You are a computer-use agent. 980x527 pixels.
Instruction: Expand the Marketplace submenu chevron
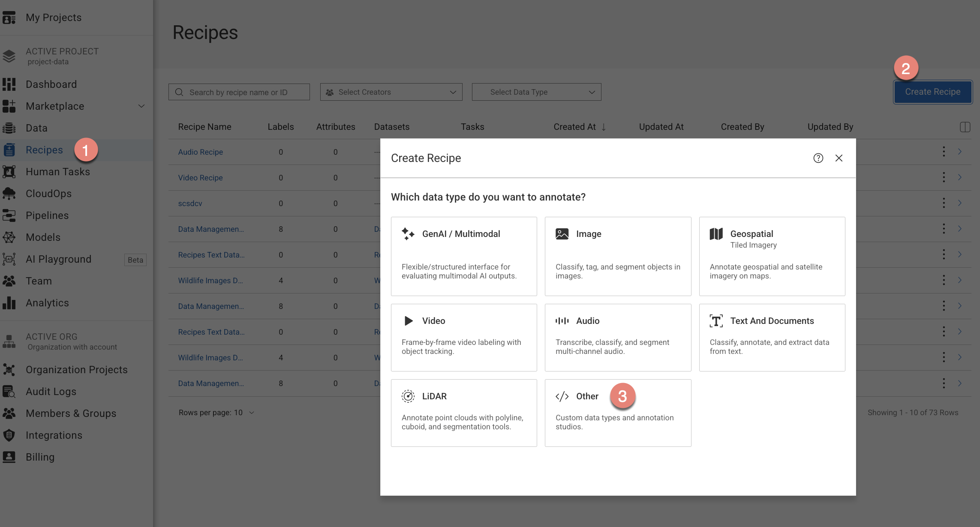pyautogui.click(x=141, y=106)
